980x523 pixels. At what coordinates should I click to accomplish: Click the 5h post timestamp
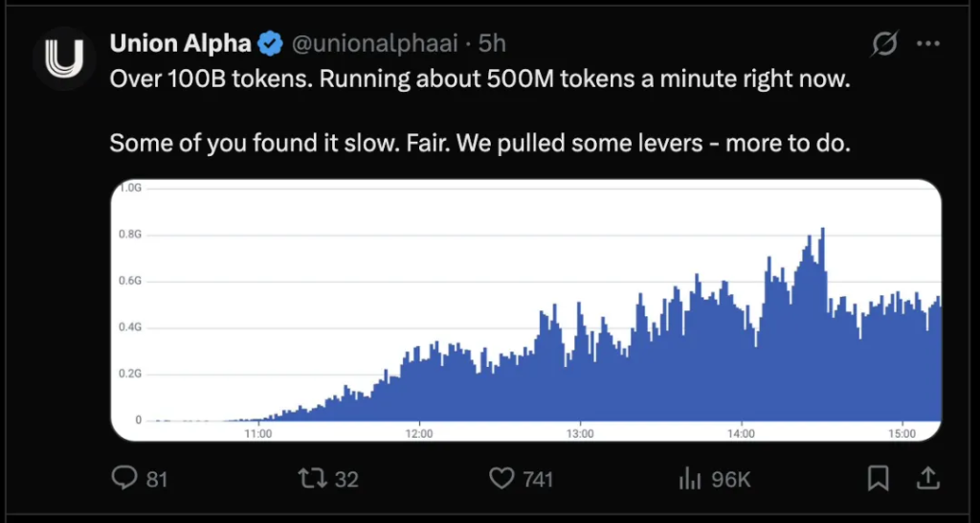coord(492,44)
